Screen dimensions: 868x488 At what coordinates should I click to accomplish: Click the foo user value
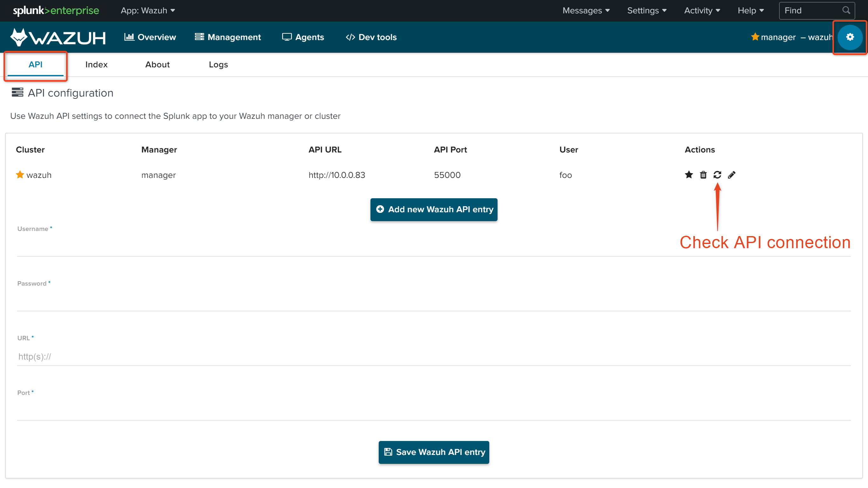pyautogui.click(x=566, y=175)
